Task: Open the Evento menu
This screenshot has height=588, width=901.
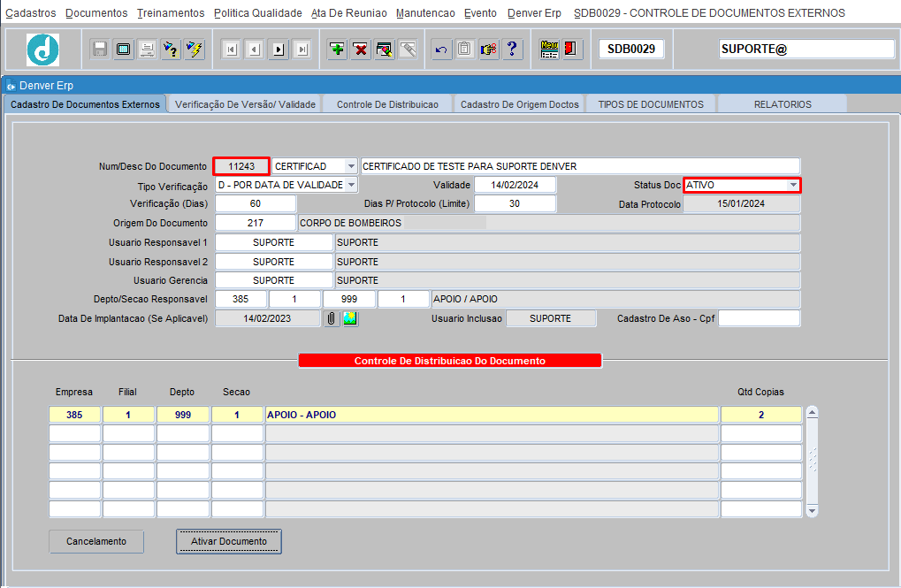Action: 480,12
